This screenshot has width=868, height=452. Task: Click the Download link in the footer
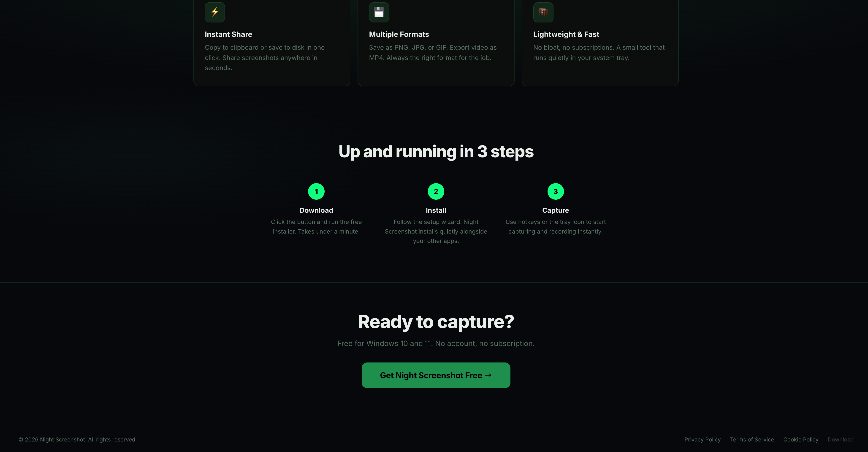point(840,440)
